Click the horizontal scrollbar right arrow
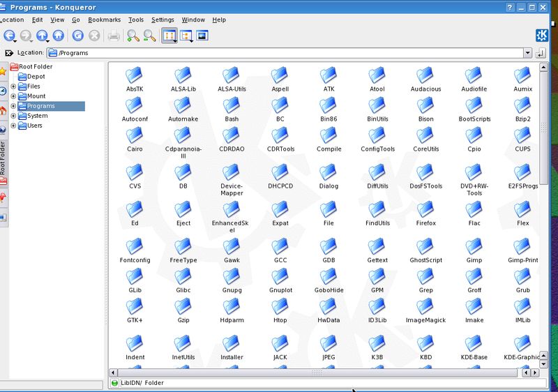 535,372
